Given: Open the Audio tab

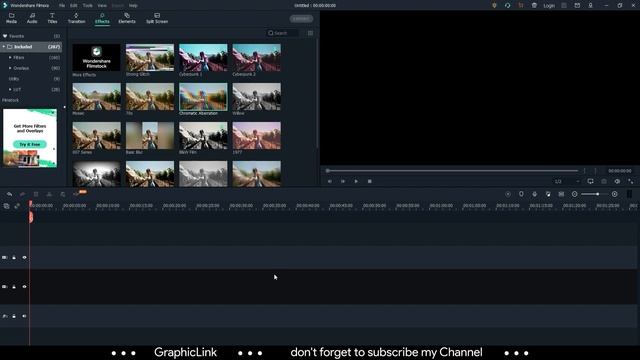Looking at the screenshot, I should pos(32,18).
